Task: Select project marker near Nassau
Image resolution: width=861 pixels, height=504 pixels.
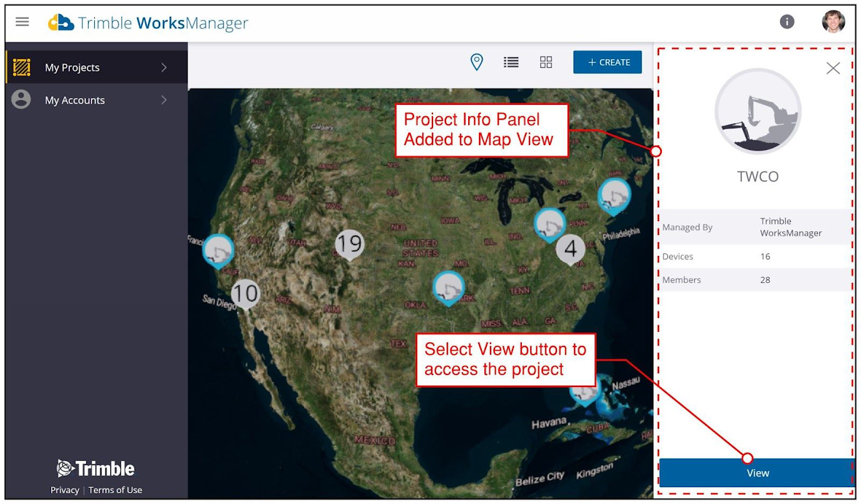Action: (585, 392)
